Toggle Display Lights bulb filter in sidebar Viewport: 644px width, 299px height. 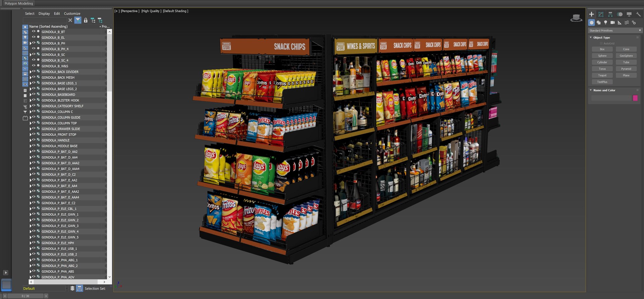pyautogui.click(x=25, y=38)
